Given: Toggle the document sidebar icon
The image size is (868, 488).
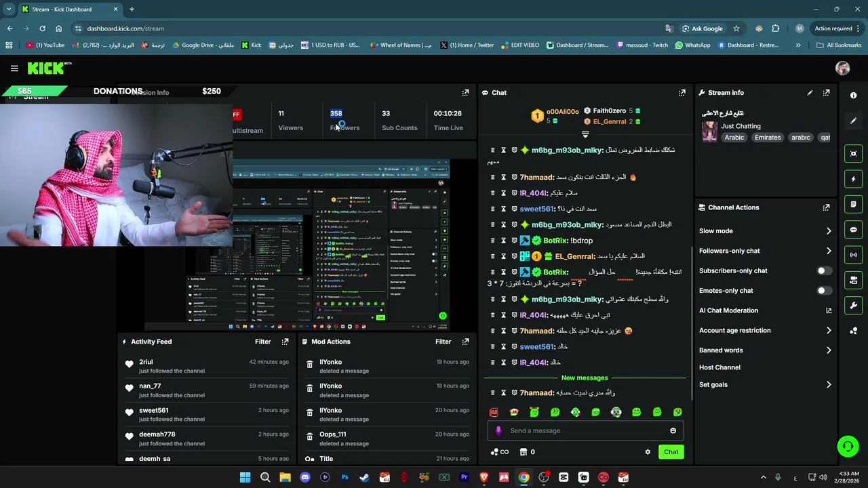Looking at the screenshot, I should 854,204.
